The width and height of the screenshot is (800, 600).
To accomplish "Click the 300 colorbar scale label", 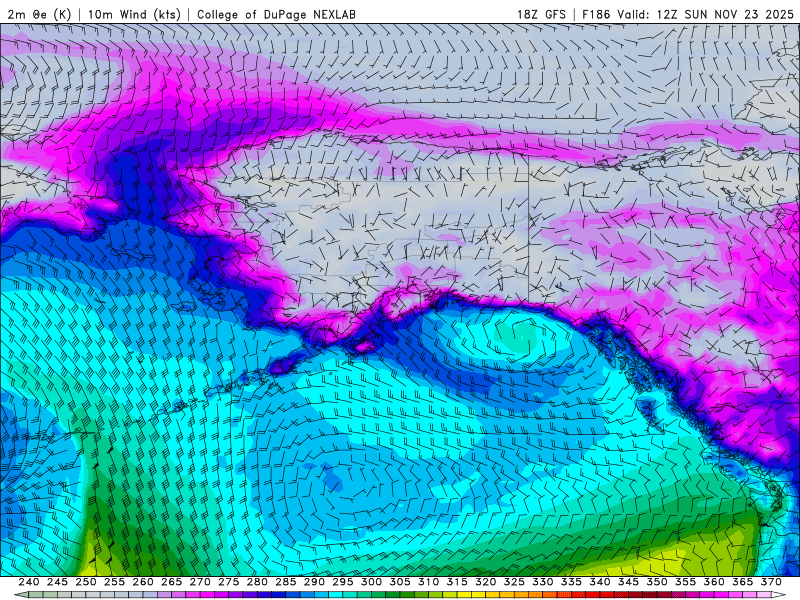I will [x=371, y=582].
